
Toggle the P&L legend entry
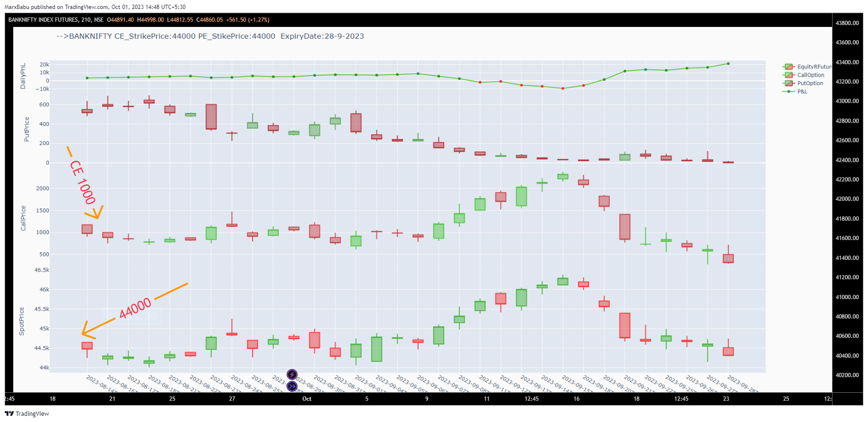coord(796,92)
